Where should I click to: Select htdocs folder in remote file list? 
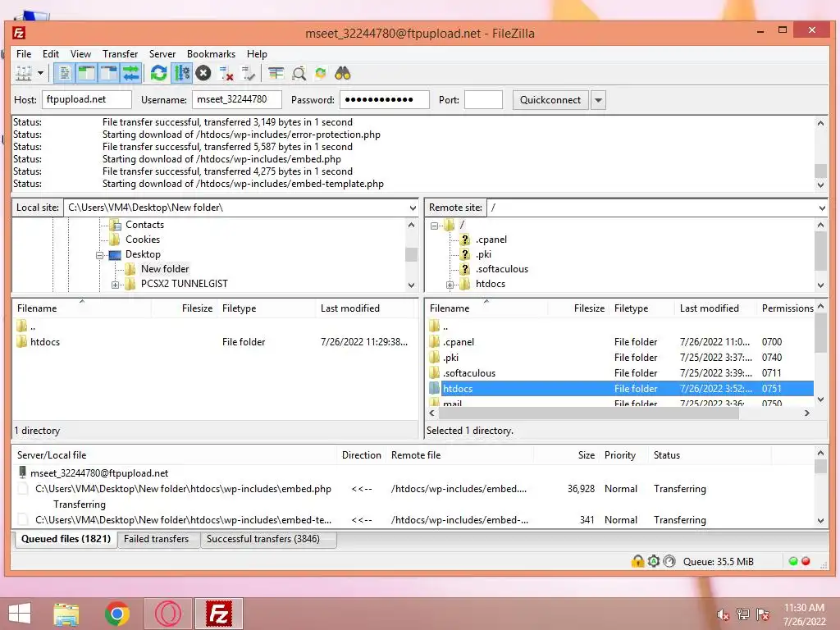click(620, 388)
